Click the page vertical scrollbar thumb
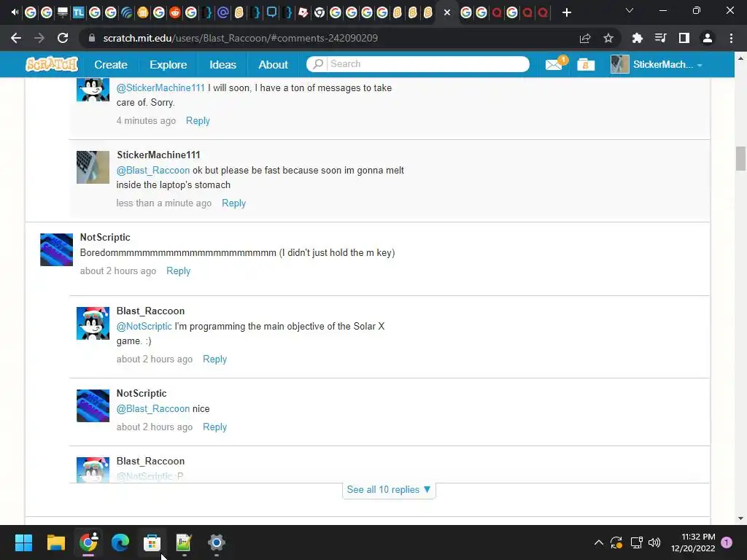Viewport: 747px width, 560px height. 740,158
